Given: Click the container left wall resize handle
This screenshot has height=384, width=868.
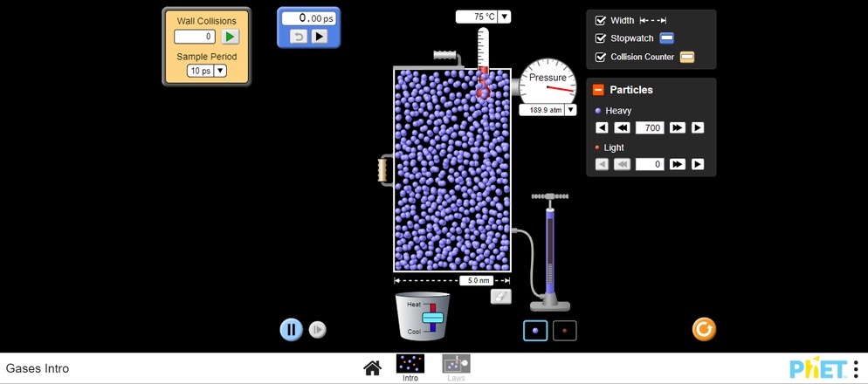Looking at the screenshot, I should pos(383,170).
